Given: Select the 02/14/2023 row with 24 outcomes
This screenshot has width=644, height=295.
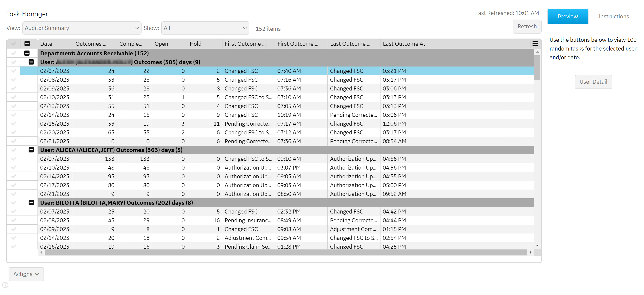Looking at the screenshot, I should 286,115.
